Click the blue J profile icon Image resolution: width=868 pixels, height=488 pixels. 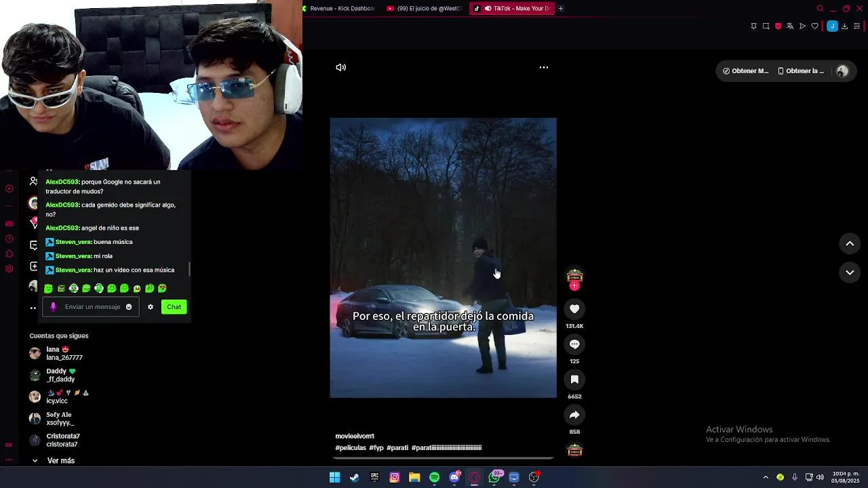[832, 26]
